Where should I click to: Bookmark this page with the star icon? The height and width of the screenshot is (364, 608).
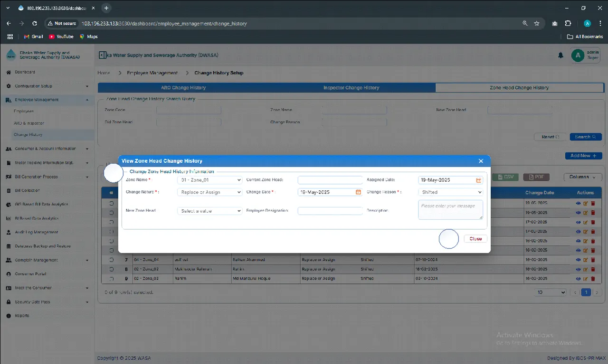(537, 23)
